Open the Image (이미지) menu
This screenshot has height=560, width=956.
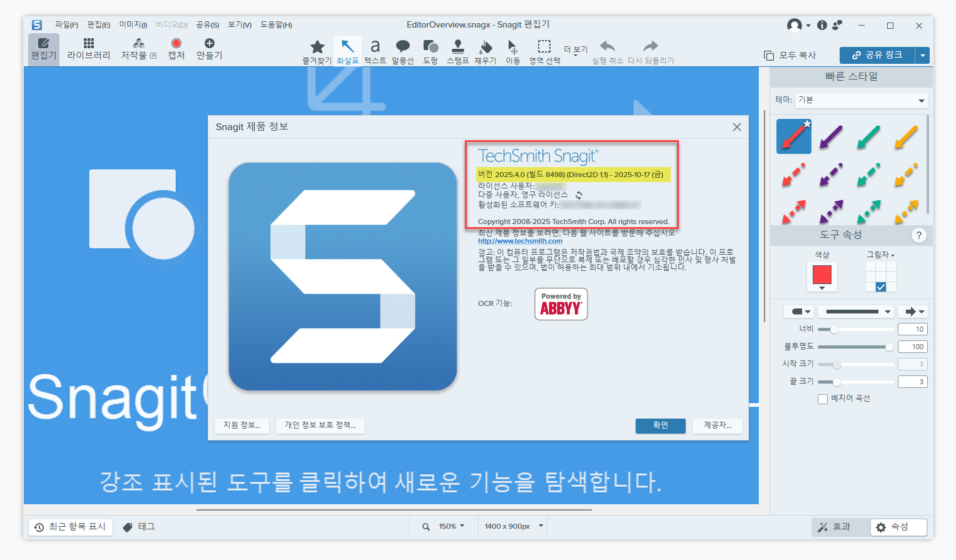point(133,25)
